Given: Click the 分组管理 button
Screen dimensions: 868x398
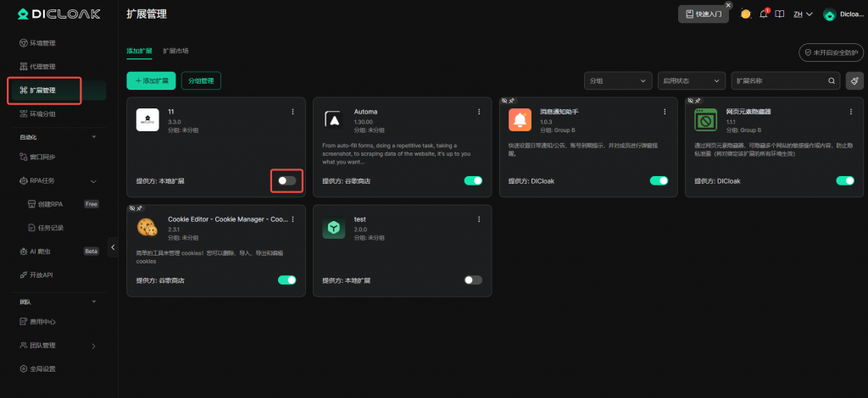Looking at the screenshot, I should point(201,80).
